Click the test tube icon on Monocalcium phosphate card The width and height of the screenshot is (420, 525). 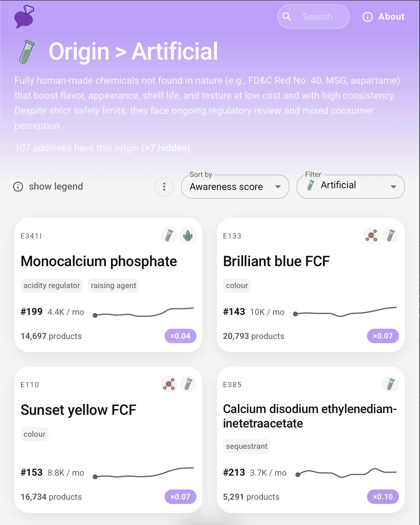pos(169,235)
